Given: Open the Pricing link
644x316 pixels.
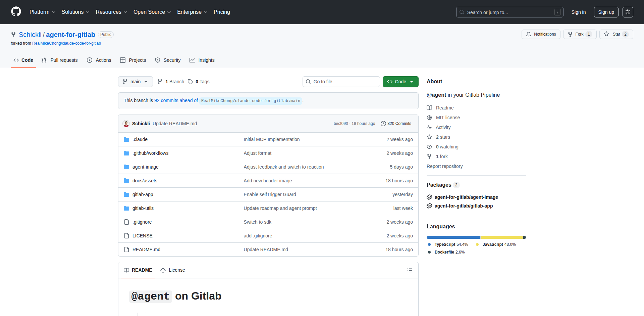Looking at the screenshot, I should [x=222, y=12].
